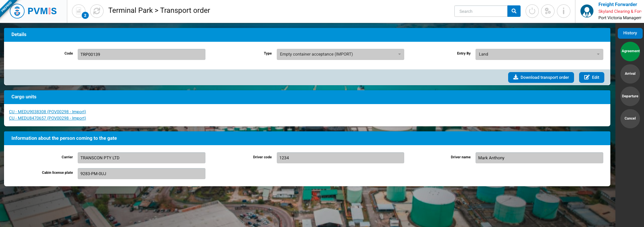Viewport: 644px width, 227px height.
Task: Select the green Agreement status step
Action: (x=630, y=51)
